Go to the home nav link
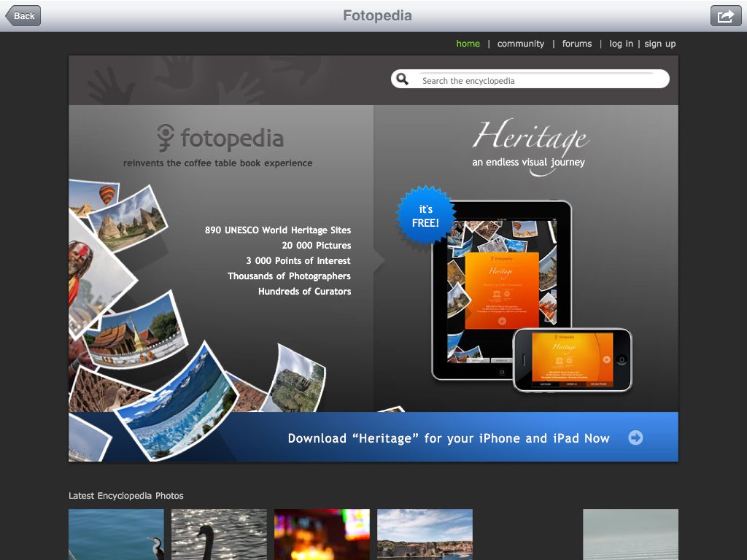The width and height of the screenshot is (747, 560). [468, 44]
